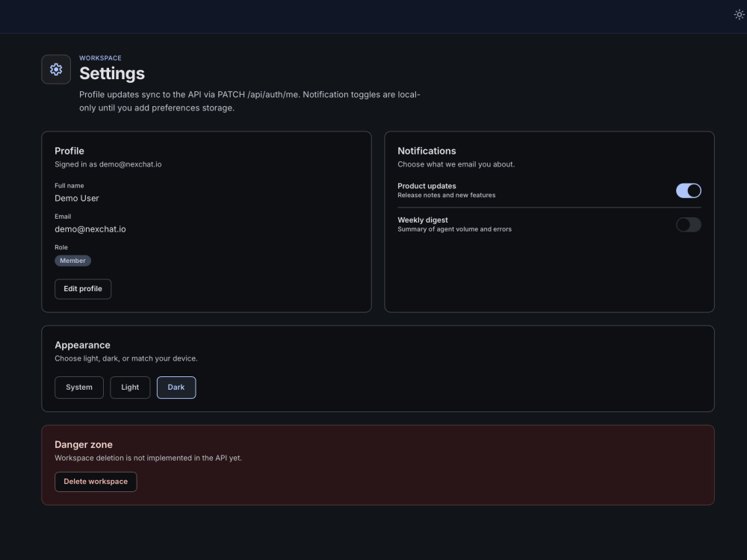Click the Full name field label
The image size is (747, 560).
pyautogui.click(x=69, y=186)
